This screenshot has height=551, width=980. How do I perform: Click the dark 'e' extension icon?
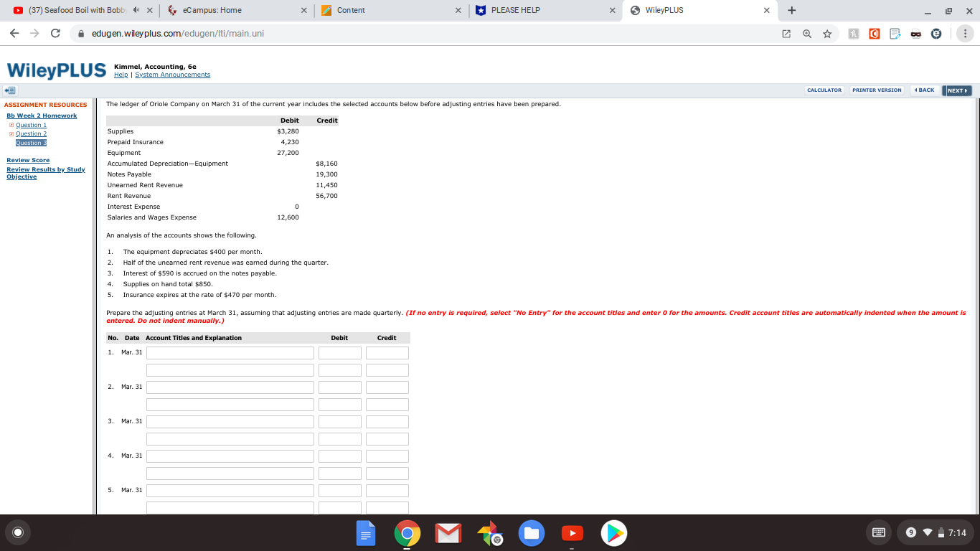point(936,33)
